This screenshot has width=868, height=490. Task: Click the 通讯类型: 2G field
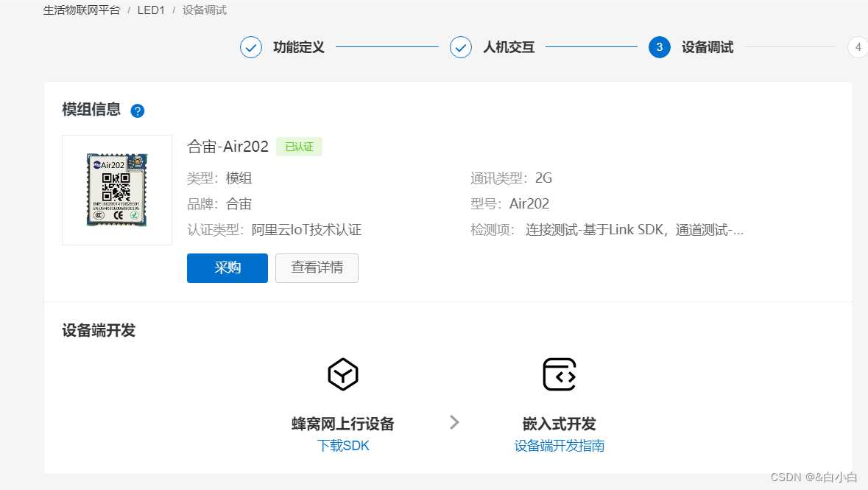[512, 178]
